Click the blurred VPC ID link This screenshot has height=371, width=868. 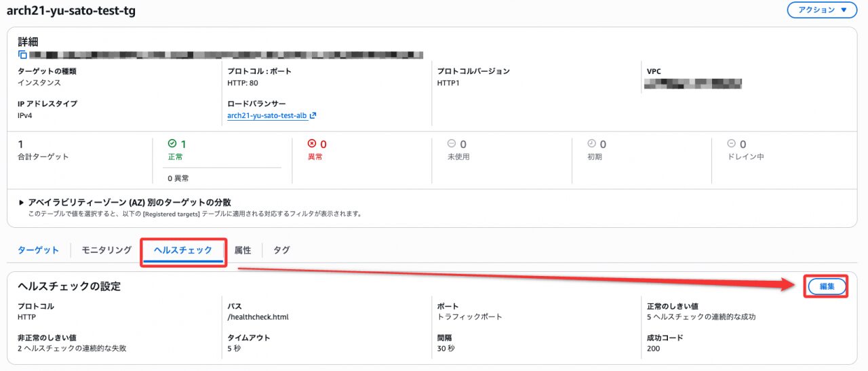692,83
